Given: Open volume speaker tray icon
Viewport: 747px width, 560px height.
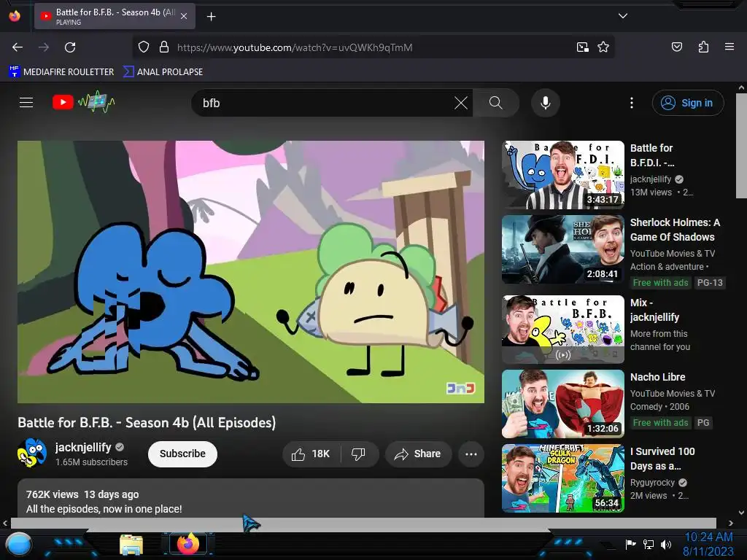Looking at the screenshot, I should 665,544.
